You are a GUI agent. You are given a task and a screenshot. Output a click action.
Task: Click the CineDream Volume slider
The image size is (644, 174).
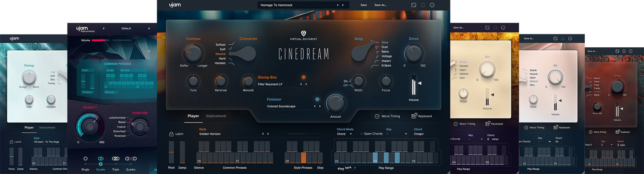pos(413,86)
